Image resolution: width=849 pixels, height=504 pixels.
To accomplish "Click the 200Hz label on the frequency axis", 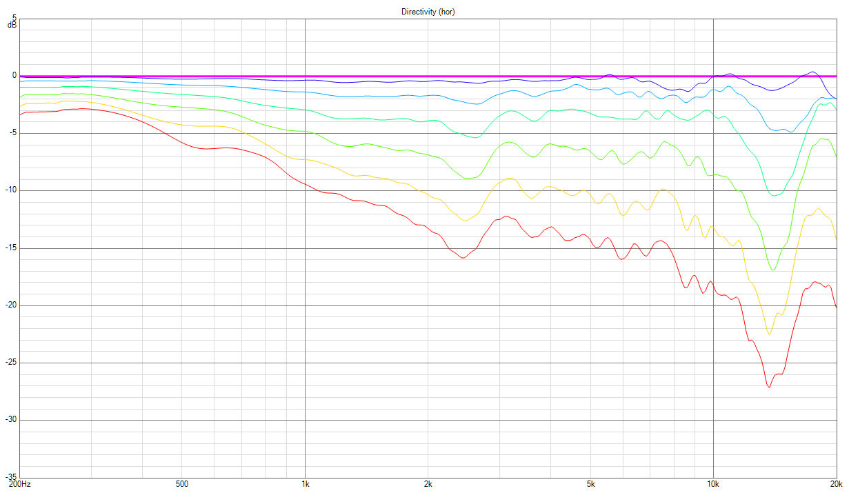I will coord(19,484).
